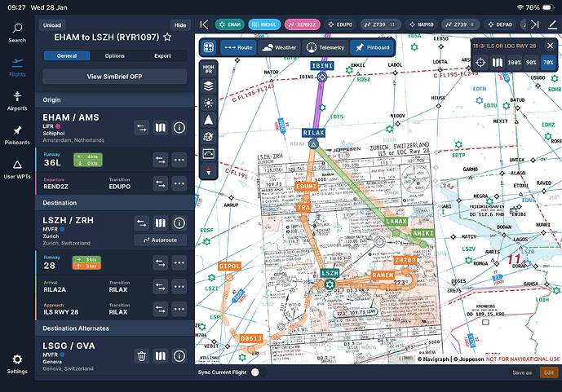Toggle the Telemetry overlay button
This screenshot has width=562, height=392.
click(x=325, y=47)
